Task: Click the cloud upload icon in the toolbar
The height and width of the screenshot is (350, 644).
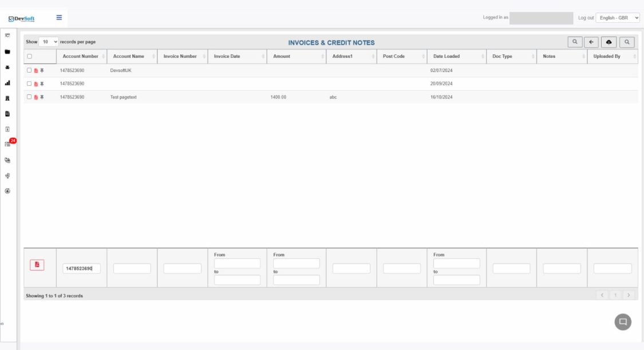Action: coord(609,42)
